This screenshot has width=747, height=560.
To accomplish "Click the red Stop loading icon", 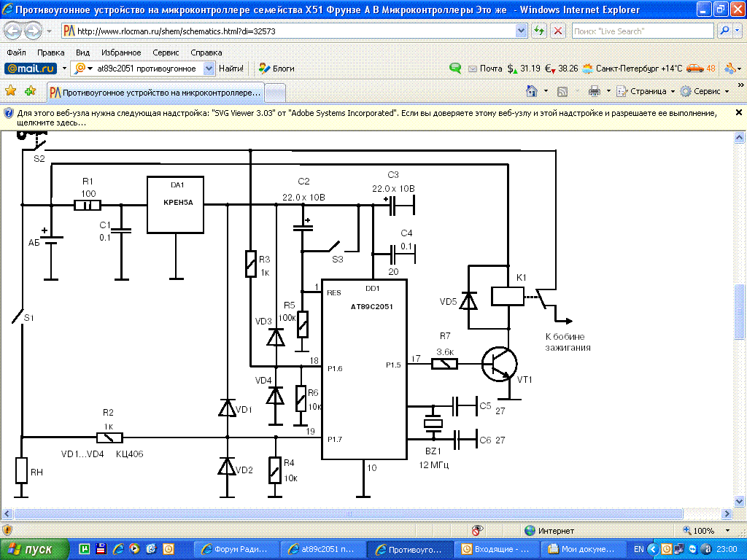I will click(558, 31).
